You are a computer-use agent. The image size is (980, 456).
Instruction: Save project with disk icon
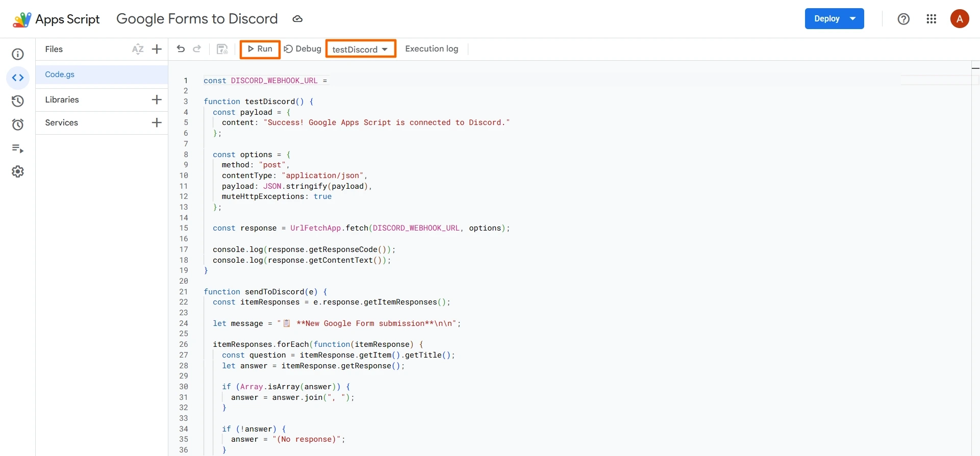pos(222,49)
